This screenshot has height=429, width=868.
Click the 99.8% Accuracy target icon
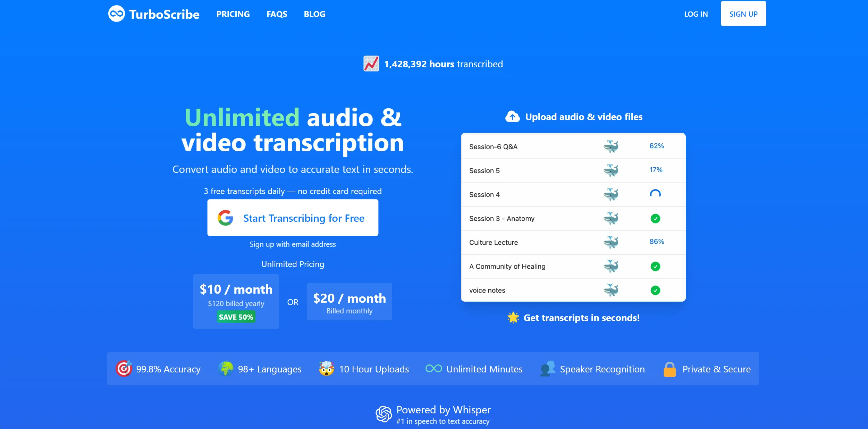point(124,369)
